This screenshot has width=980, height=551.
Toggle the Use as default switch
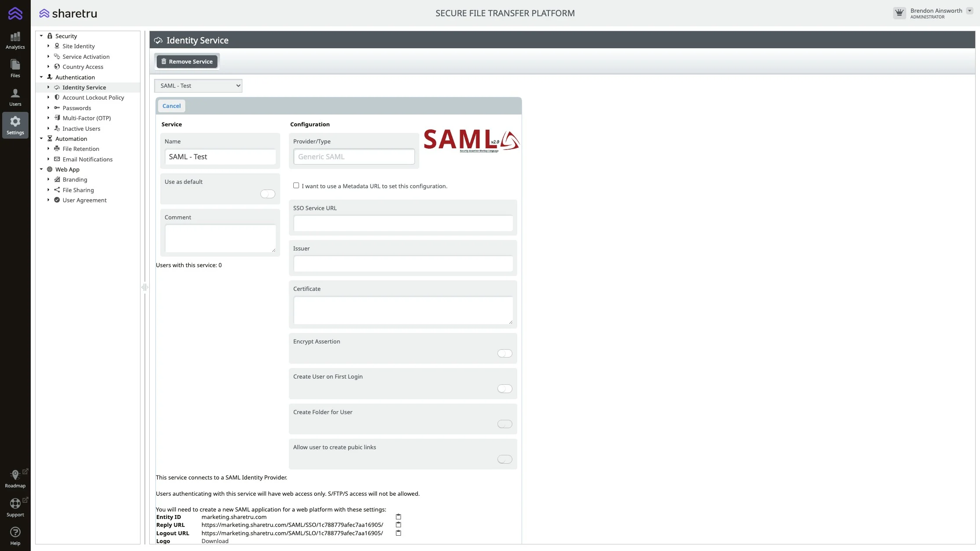point(267,194)
